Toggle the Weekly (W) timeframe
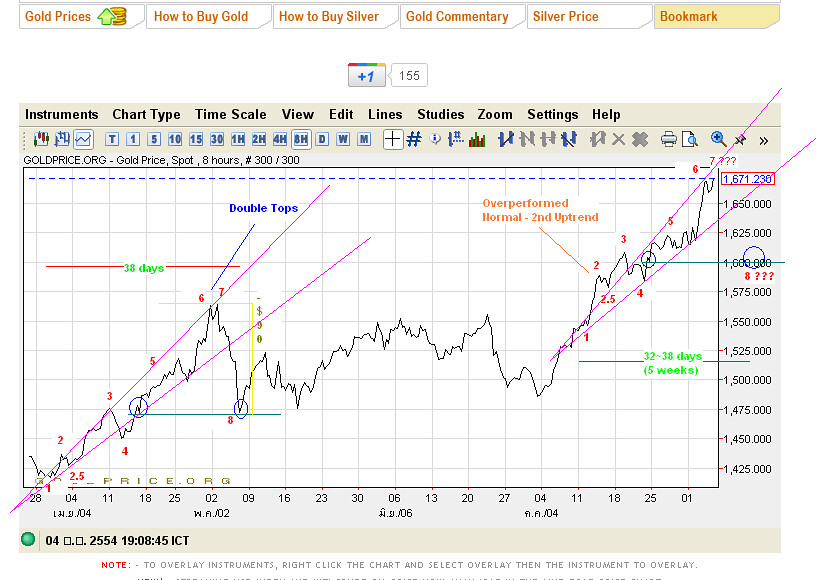The image size is (838, 580). coord(343,140)
